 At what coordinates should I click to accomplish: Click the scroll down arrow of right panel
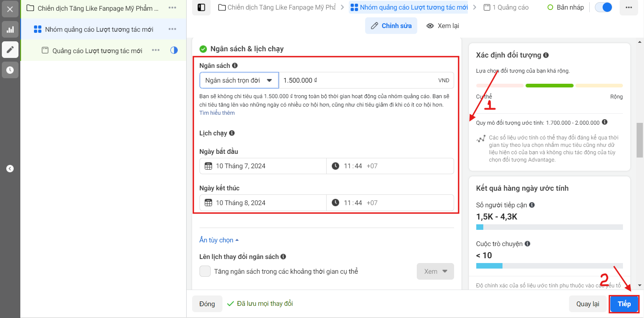[x=640, y=286]
